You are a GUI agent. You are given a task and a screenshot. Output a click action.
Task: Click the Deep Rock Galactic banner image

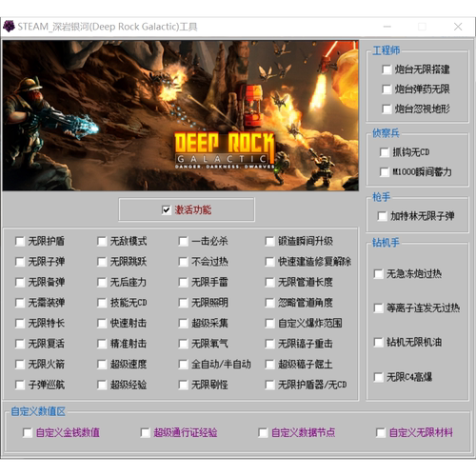(x=181, y=115)
